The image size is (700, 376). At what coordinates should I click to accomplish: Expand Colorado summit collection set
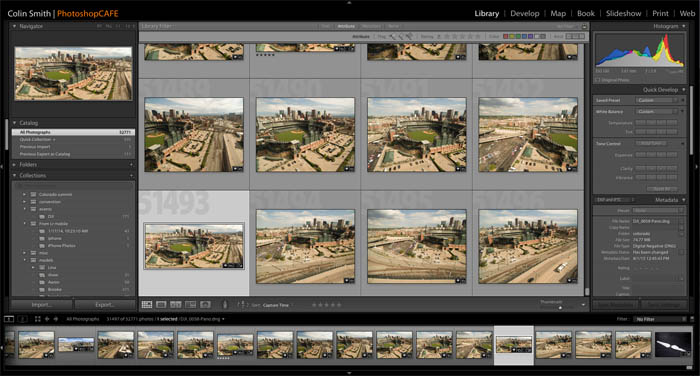click(x=25, y=194)
